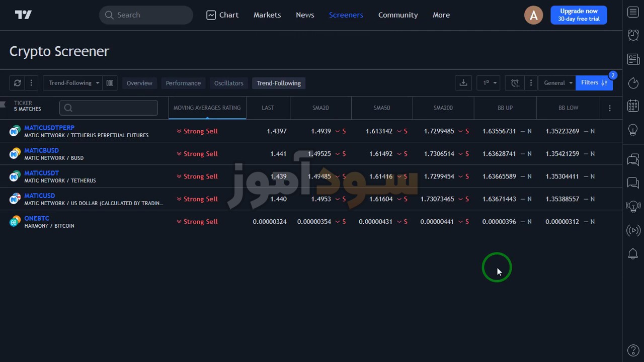
Task: Click the refresh screener icon
Action: coord(17,83)
